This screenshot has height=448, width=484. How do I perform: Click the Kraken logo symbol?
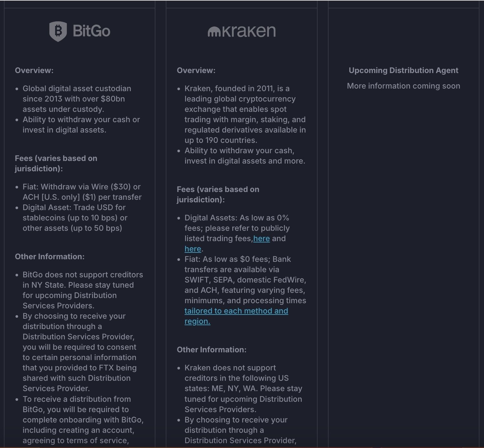pos(214,32)
